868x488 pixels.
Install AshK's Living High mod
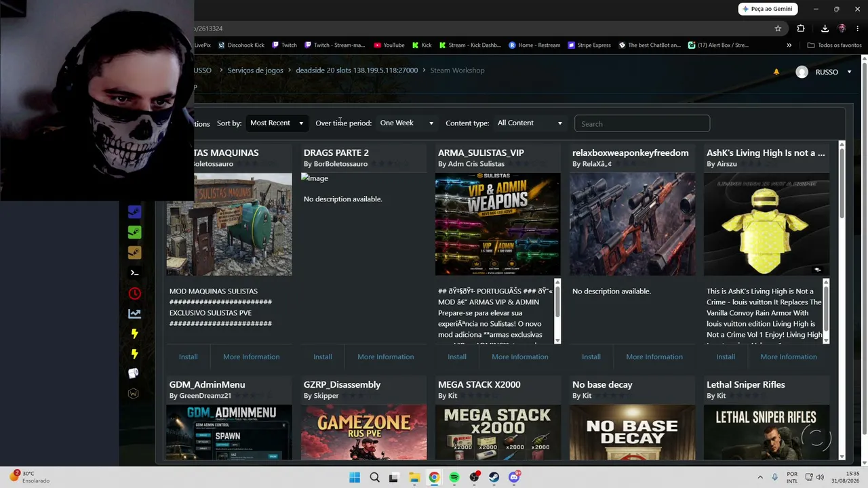(x=726, y=357)
